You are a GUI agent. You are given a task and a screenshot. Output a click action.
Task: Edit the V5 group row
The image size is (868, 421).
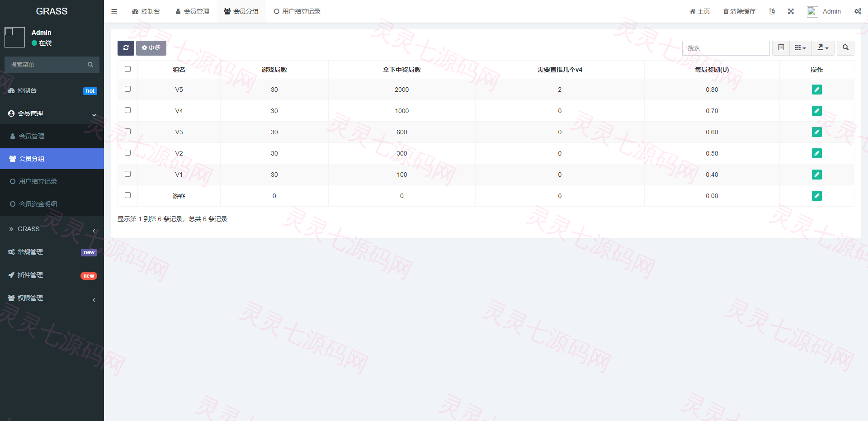tap(816, 90)
